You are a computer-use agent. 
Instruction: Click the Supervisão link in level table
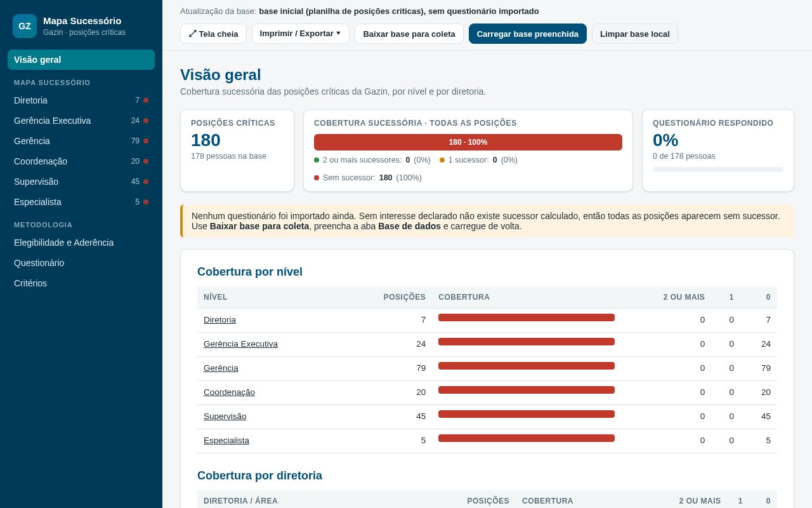click(225, 417)
